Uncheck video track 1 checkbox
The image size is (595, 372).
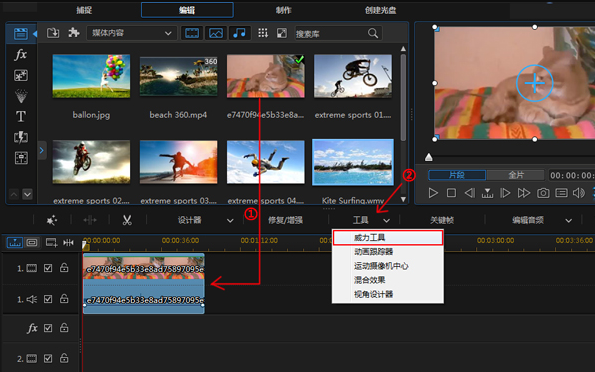[x=48, y=268]
